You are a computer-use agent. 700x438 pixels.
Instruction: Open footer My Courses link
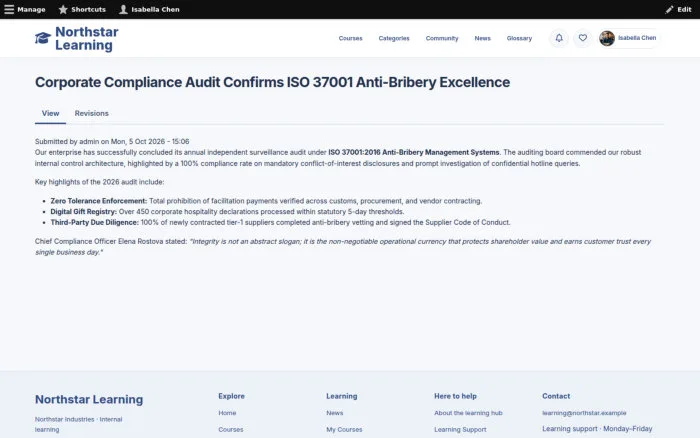pyautogui.click(x=344, y=430)
